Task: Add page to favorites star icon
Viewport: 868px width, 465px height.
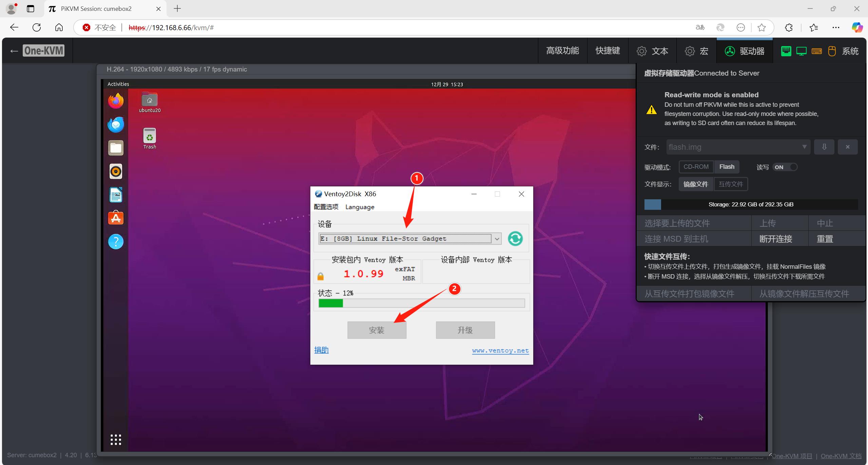Action: pos(761,27)
